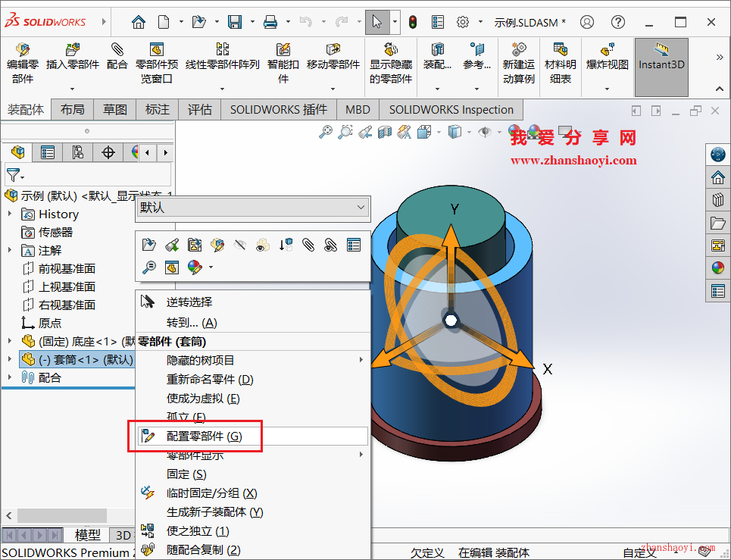
Task: Open the SOLIDWORKS 插件 tab
Action: 278,110
